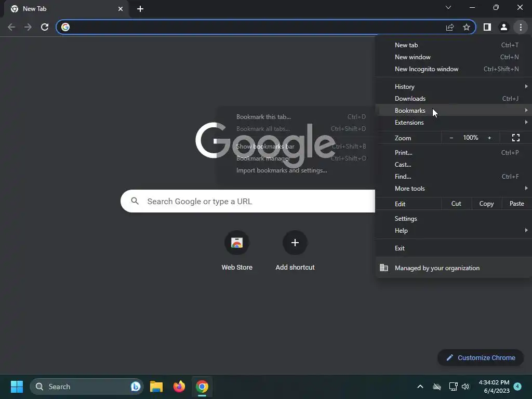Select New window menu item

(454, 57)
